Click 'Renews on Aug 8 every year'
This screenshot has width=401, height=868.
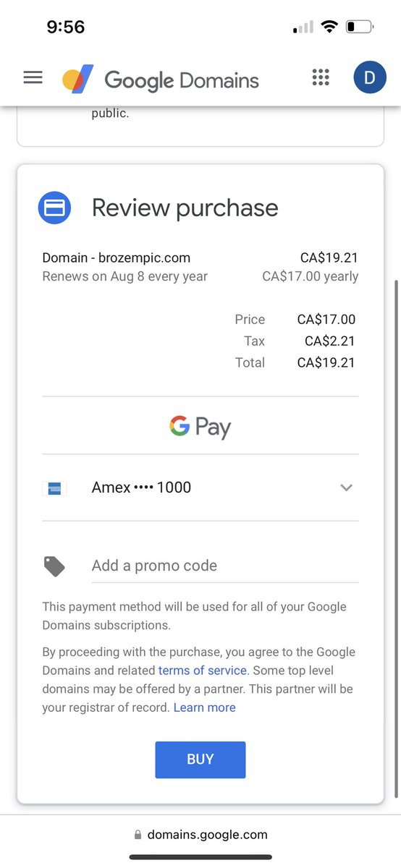click(125, 276)
